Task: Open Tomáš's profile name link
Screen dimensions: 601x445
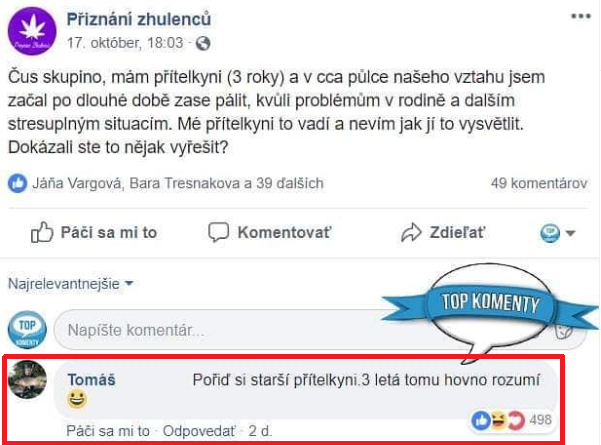Action: click(x=91, y=380)
